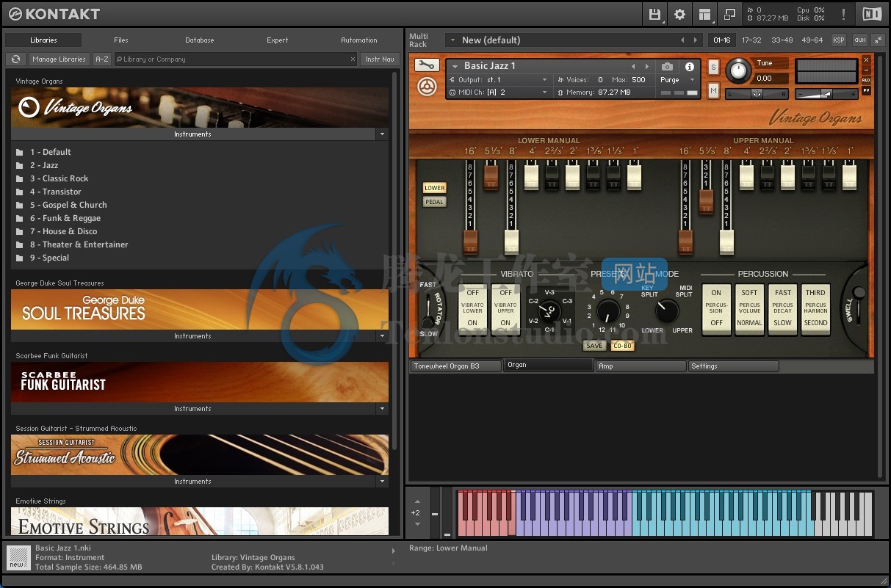Select the PEDAL manual button
The image size is (891, 588).
(434, 202)
